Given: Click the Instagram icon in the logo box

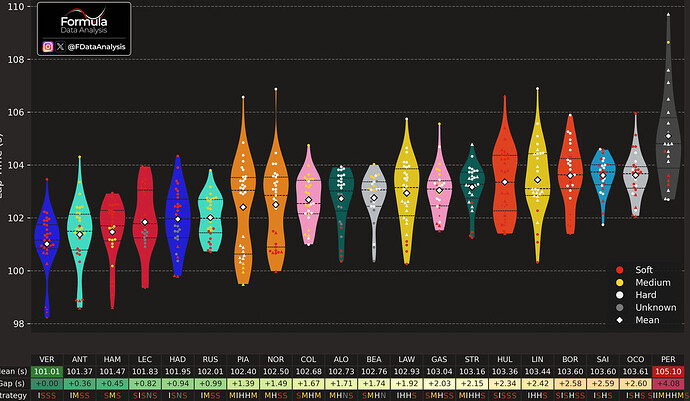Looking at the screenshot, I should click(x=48, y=47).
